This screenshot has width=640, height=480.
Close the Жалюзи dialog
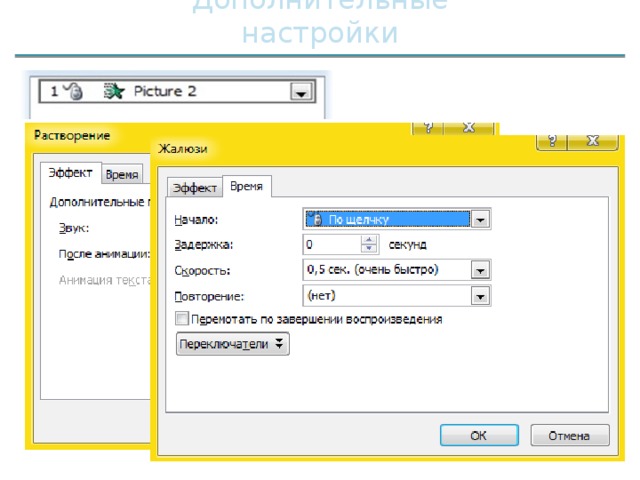pos(593,142)
